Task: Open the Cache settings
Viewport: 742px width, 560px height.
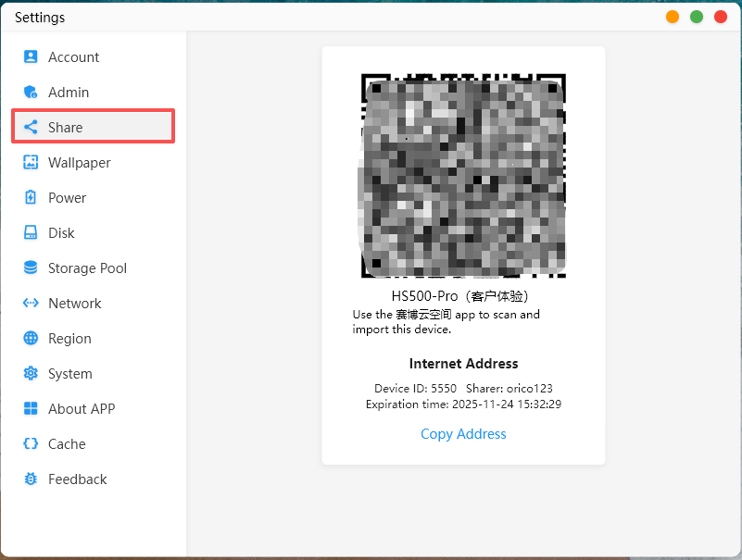Action: click(x=94, y=443)
